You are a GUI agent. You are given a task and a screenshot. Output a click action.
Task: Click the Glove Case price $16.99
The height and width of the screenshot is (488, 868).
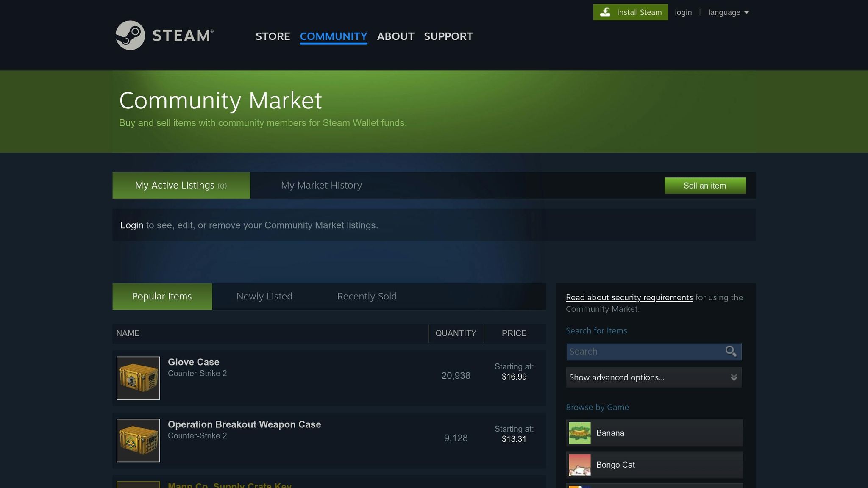pos(514,377)
